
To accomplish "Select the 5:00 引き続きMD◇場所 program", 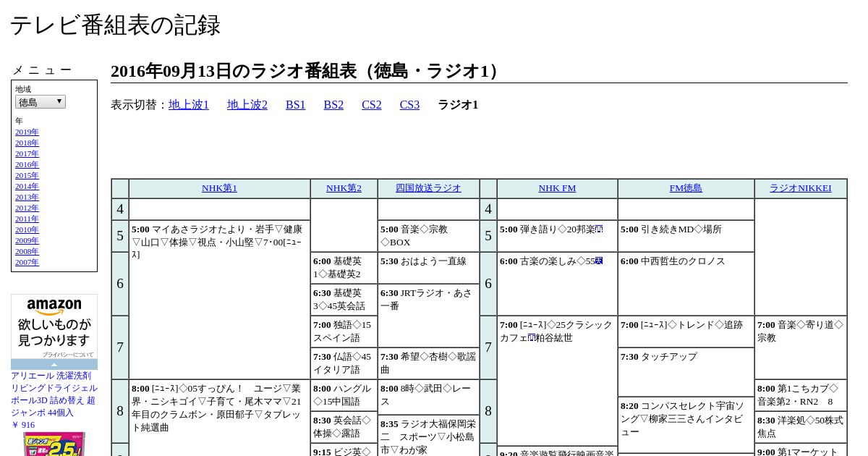I will [x=686, y=236].
